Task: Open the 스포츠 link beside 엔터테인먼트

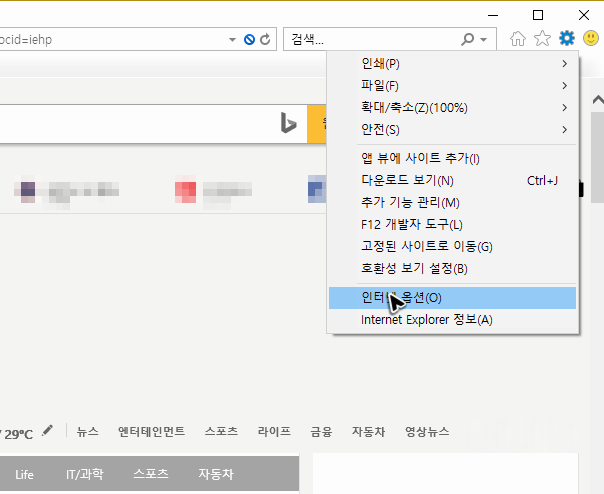Action: (x=221, y=431)
